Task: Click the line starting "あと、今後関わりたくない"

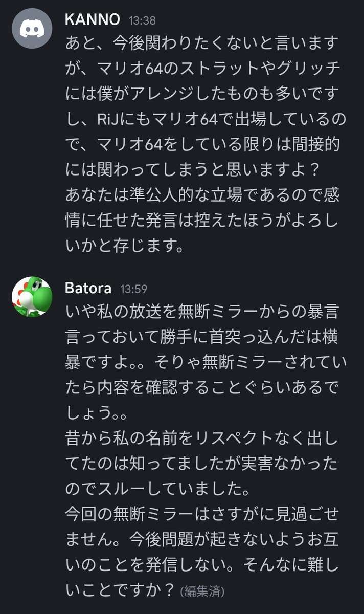Action: (x=202, y=44)
